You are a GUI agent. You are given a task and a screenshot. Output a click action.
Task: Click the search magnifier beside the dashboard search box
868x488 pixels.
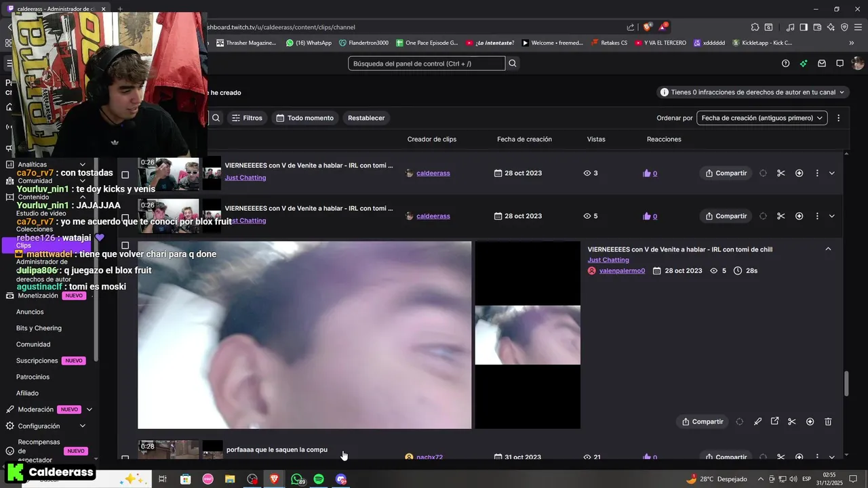513,63
